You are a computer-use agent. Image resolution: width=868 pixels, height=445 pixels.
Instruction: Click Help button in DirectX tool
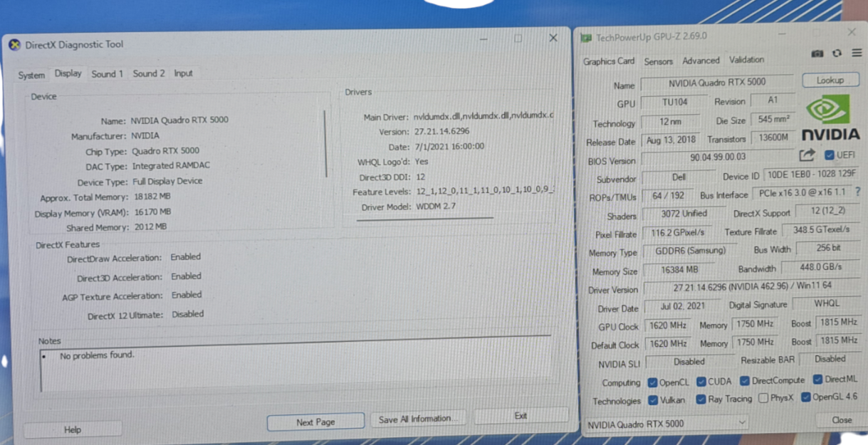click(73, 430)
